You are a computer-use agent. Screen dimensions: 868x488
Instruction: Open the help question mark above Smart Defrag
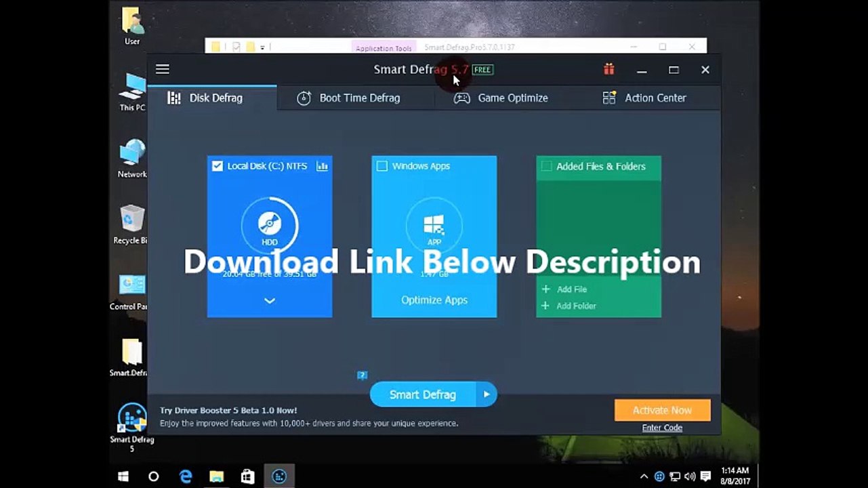click(363, 375)
